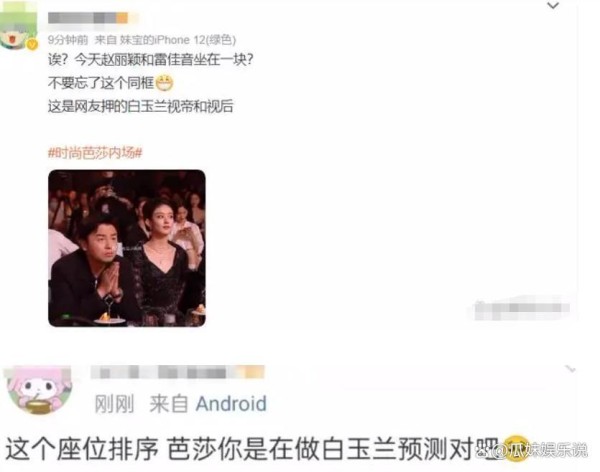Screen dimensions: 600x472
Task: Click the emoji at end of second post
Action: tap(516, 448)
